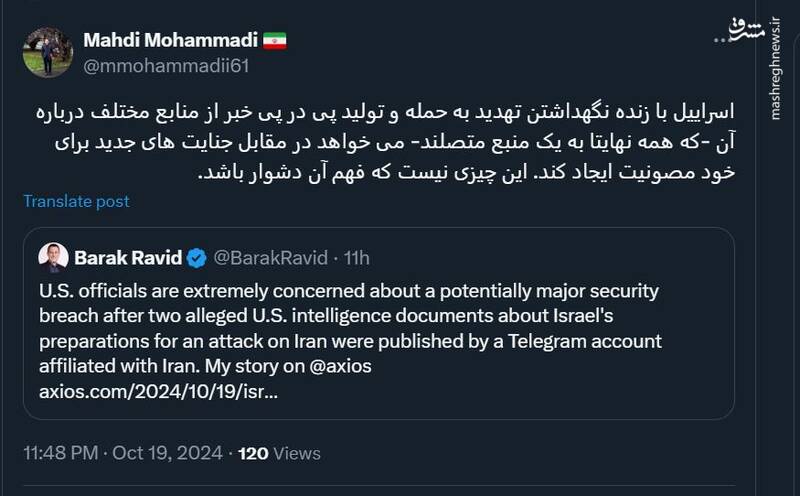Click the Translate post link
The image size is (800, 496).
pos(77,201)
